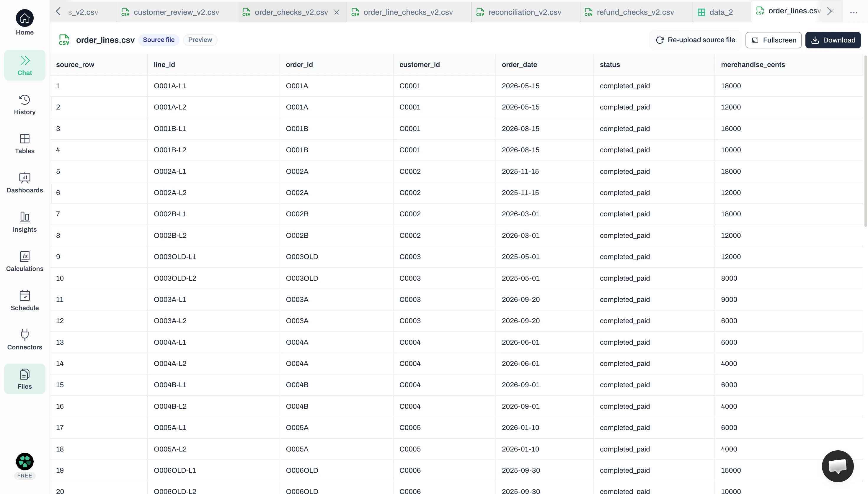Click CSV file icon beside order_lines.csv title
Image resolution: width=868 pixels, height=494 pixels.
click(64, 40)
